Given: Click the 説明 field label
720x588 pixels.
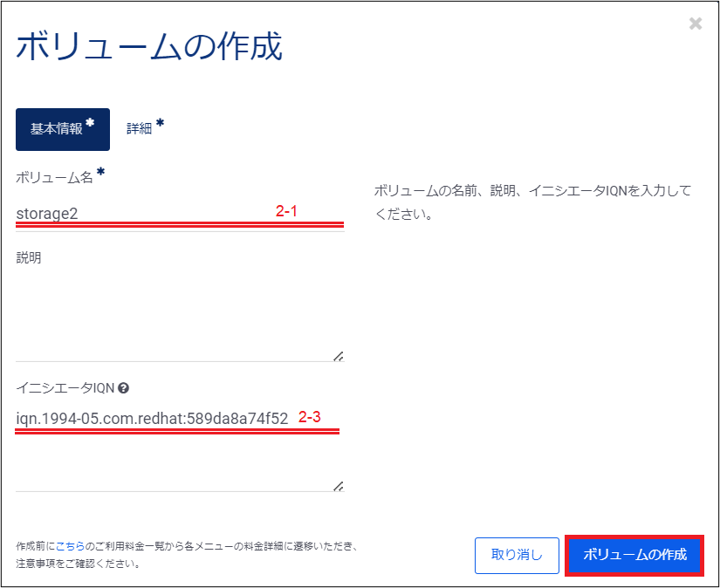Looking at the screenshot, I should (x=29, y=257).
